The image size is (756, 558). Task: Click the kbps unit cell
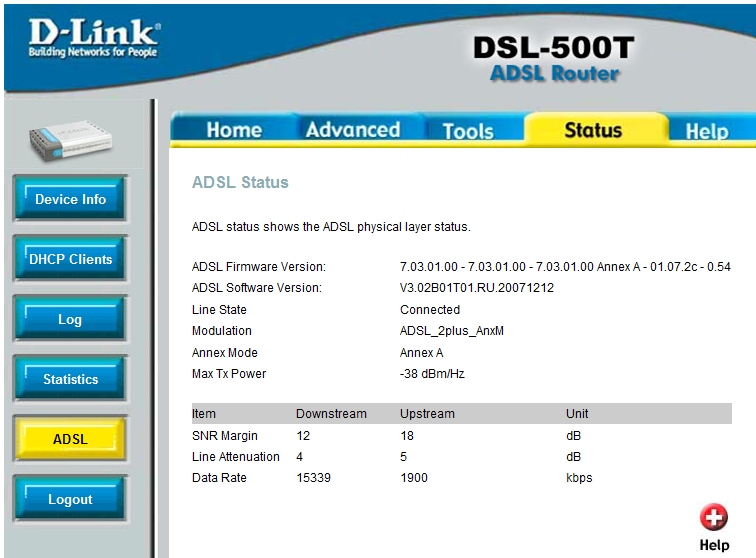point(579,478)
